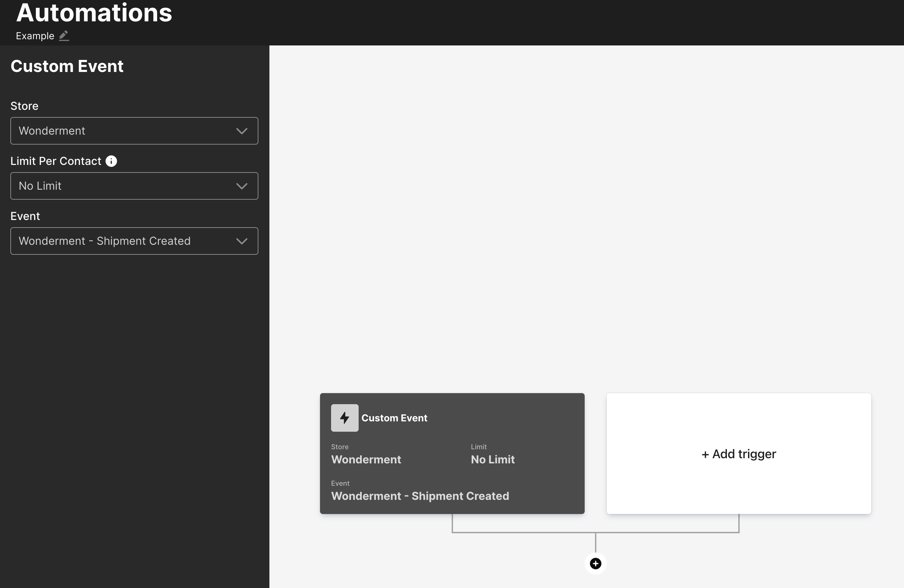Click the pencil edit icon beside Example
This screenshot has height=588, width=904.
64,36
